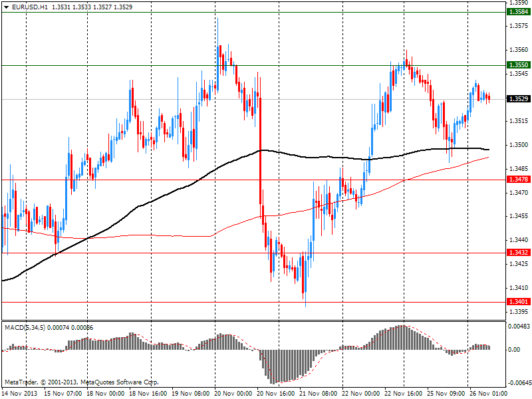Click the 14 Nov 2013 date label
This screenshot has height=399, width=532.
[20, 393]
